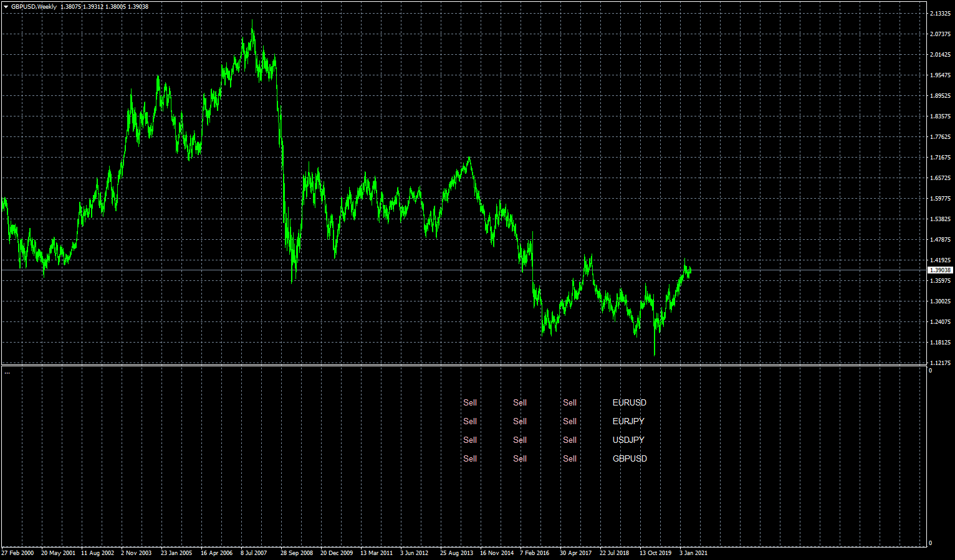Click the 23 Jan 2005 date label
Viewport: 955px width, 560px height.
click(x=176, y=553)
